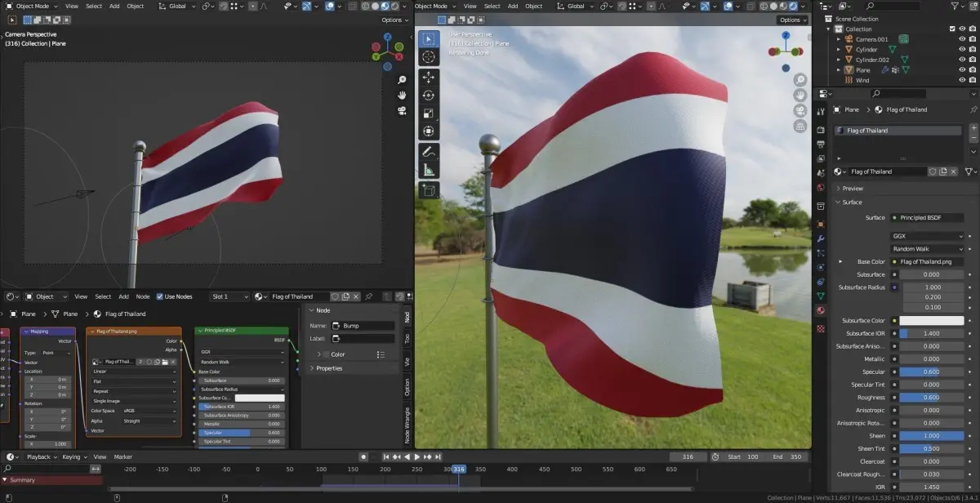Toggle camera view icon in right viewport
This screenshot has width=980, height=503.
tap(800, 111)
